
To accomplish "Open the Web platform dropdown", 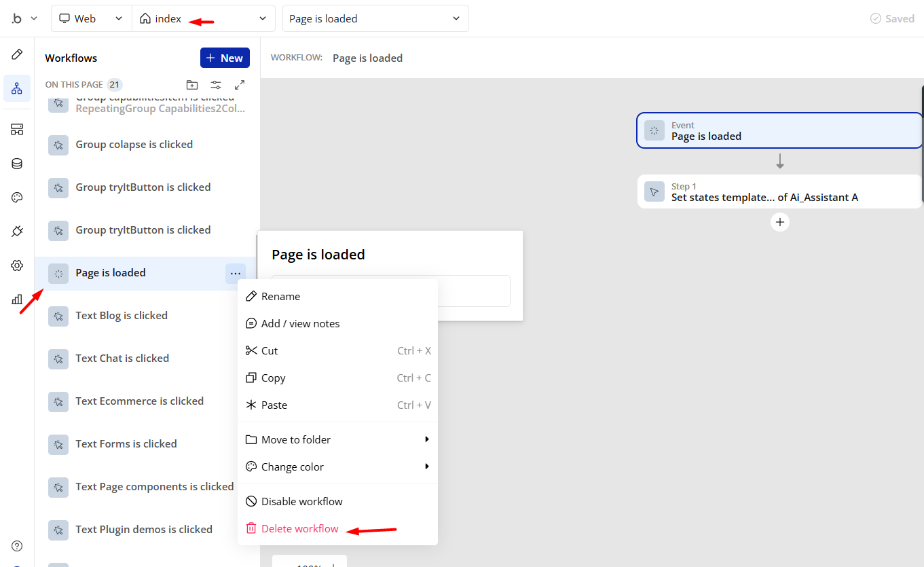I will (92, 19).
